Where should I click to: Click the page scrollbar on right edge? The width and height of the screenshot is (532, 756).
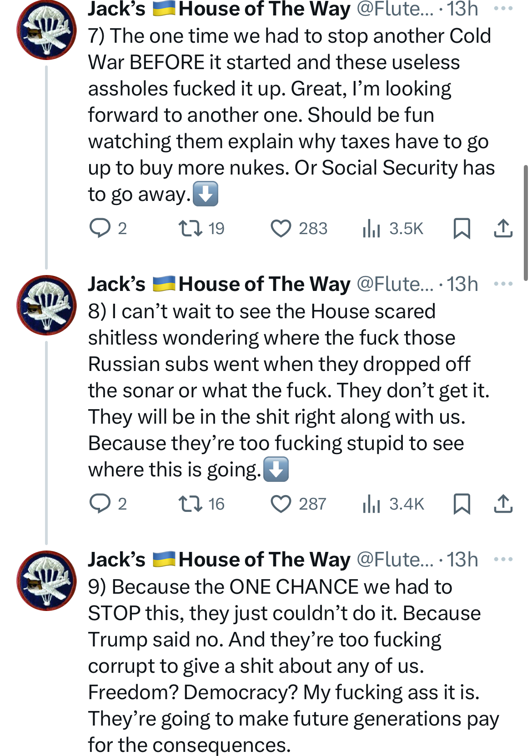[x=526, y=223]
